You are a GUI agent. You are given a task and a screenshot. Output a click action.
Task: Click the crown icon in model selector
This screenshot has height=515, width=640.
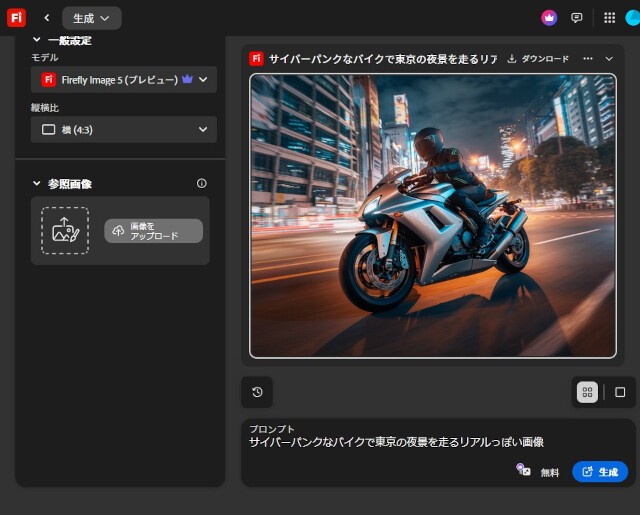[x=187, y=79]
